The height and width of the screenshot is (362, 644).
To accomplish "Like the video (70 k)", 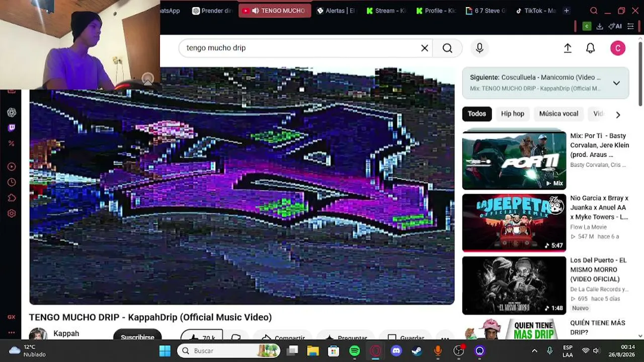I will tap(202, 336).
